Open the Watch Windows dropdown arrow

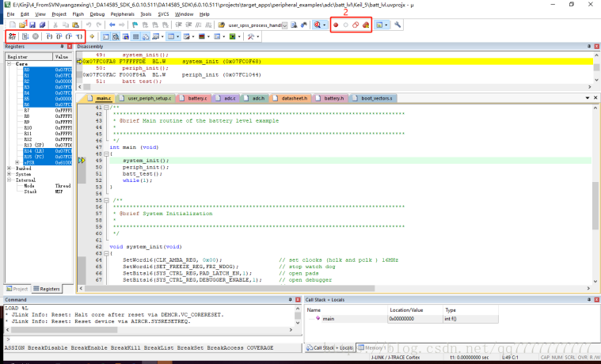[163, 36]
